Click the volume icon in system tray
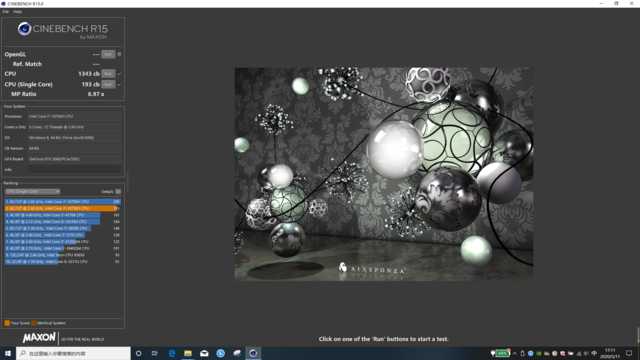Image resolution: width=640 pixels, height=360 pixels. pos(586,353)
